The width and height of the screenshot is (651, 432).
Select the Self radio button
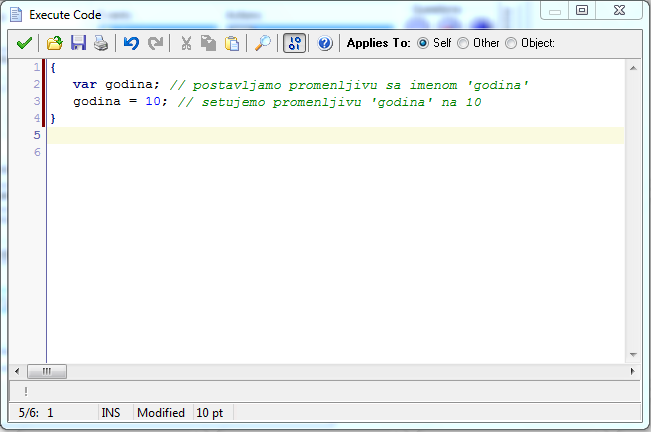click(423, 43)
